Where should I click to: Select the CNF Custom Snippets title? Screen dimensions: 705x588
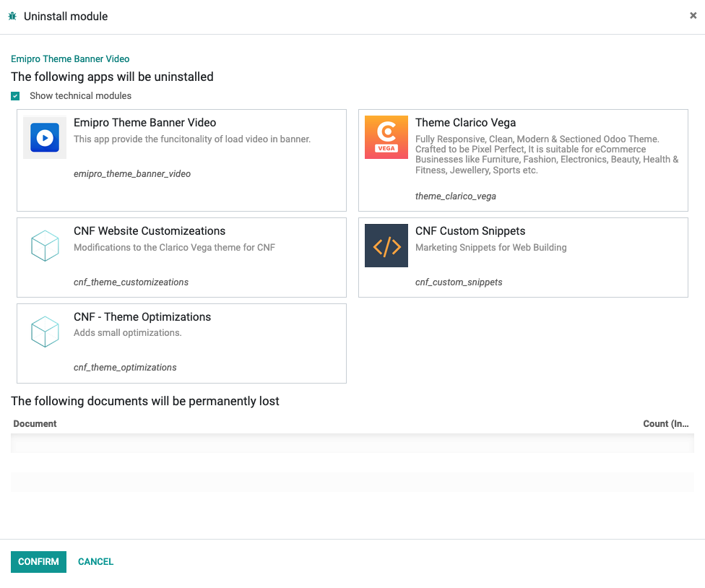click(x=470, y=231)
